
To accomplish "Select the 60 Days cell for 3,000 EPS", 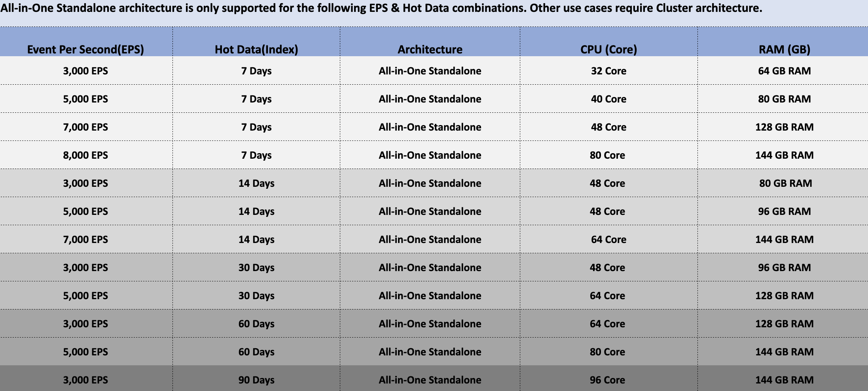I will click(x=256, y=324).
